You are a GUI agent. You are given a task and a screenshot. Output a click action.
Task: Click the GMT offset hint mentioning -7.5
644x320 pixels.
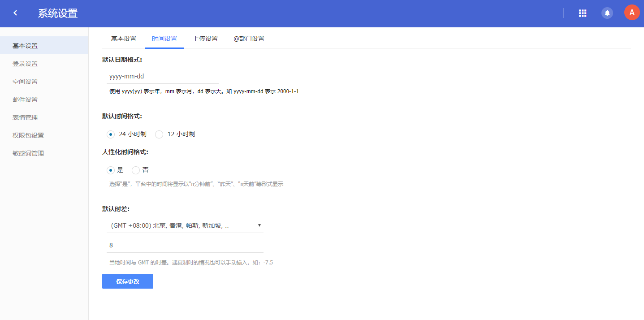191,262
